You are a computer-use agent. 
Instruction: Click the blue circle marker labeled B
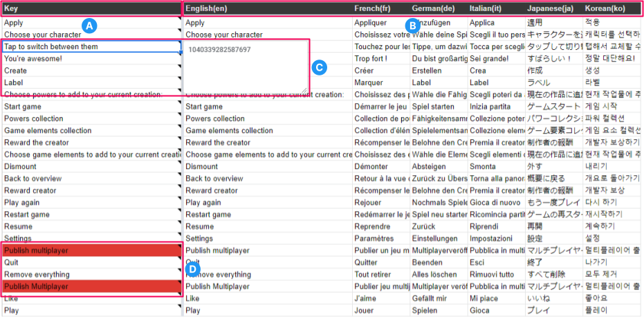tap(412, 25)
